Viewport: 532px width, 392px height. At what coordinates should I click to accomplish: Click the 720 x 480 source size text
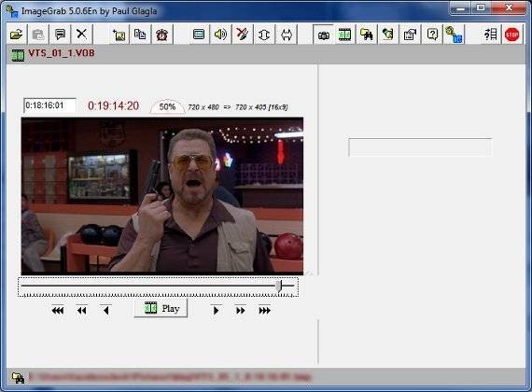[x=203, y=107]
